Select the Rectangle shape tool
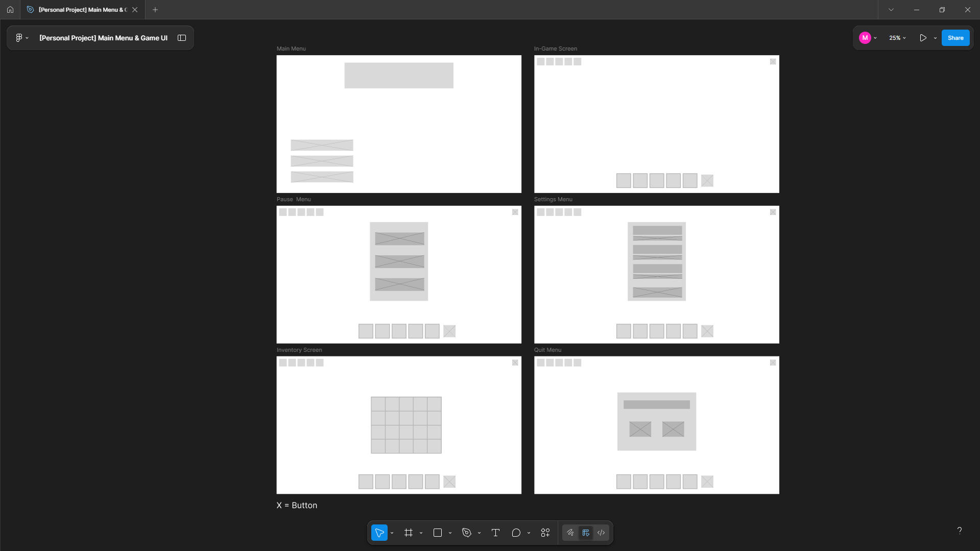Viewport: 980px width, 551px height. [x=438, y=533]
